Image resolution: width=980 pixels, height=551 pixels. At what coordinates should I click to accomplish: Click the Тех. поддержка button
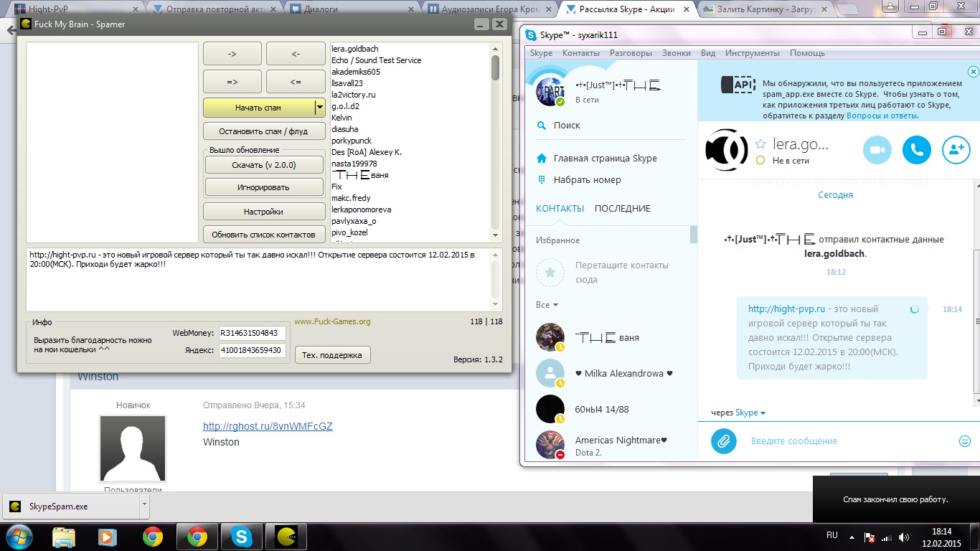(x=333, y=354)
